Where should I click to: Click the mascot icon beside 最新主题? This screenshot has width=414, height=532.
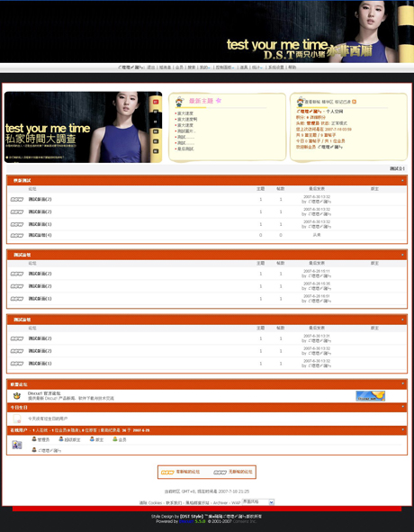179,102
